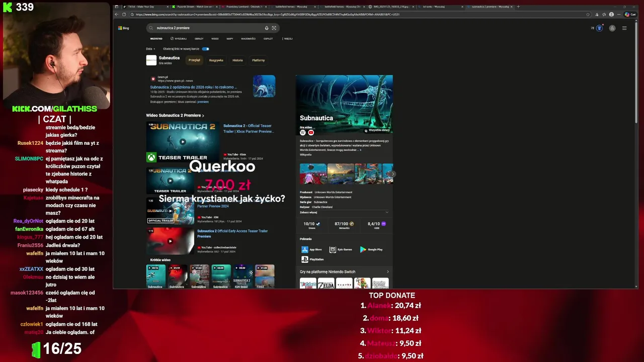This screenshot has width=644, height=362.
Task: Expand Zobacz więcej details chevron
Action: coord(386,212)
